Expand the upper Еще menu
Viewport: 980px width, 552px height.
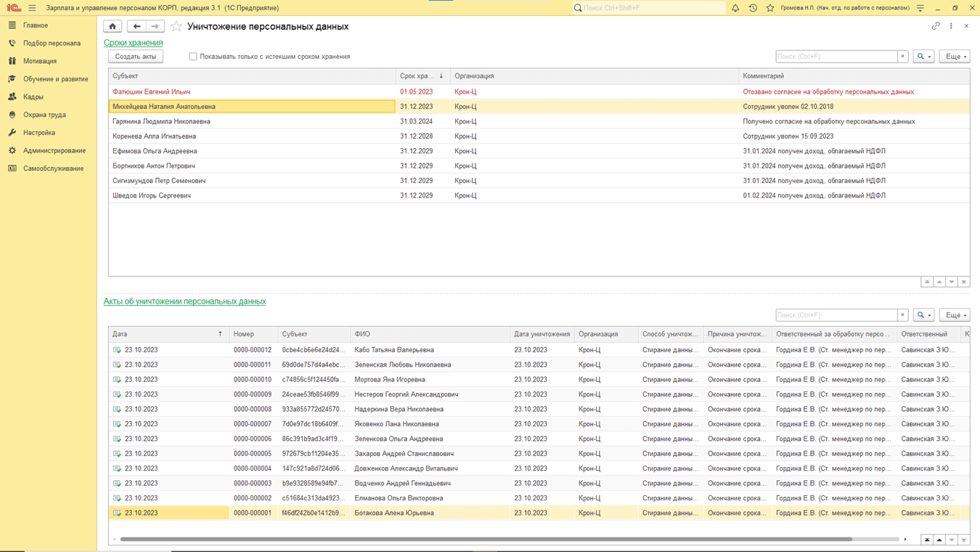point(954,57)
